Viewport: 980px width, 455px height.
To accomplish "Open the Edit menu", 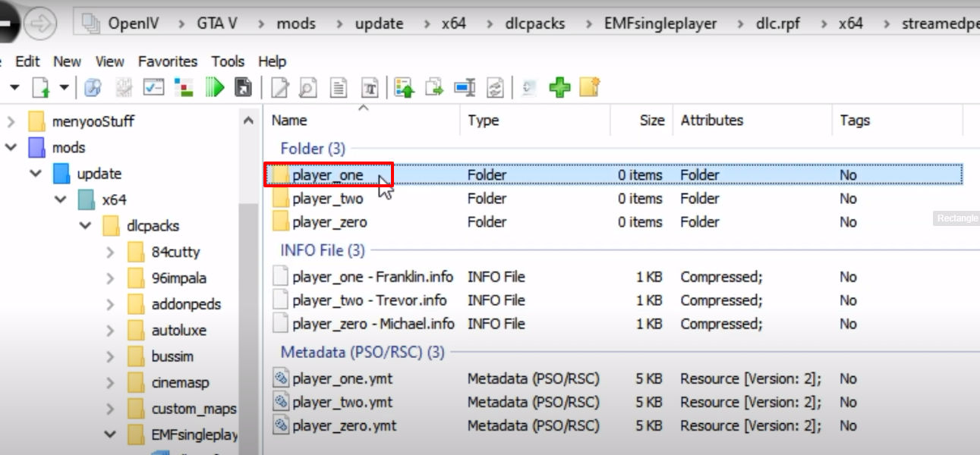I will (27, 61).
